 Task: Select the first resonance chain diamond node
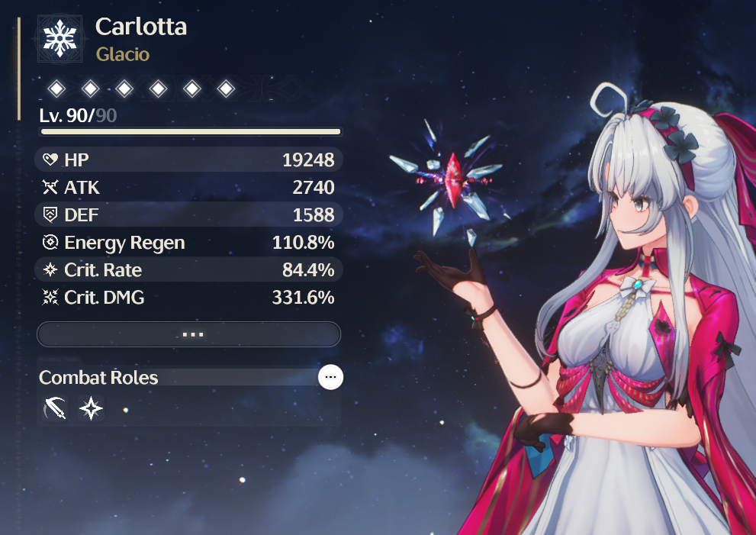click(57, 89)
